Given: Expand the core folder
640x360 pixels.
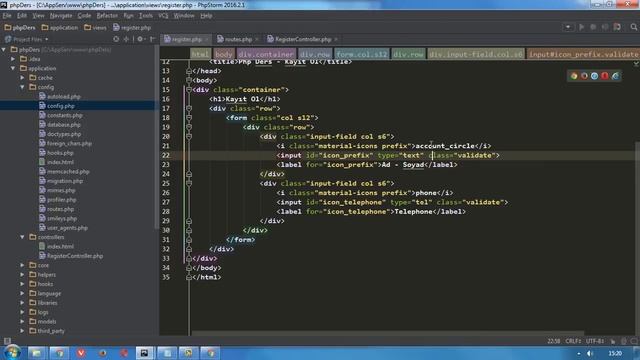Looking at the screenshot, I should click(22, 265).
